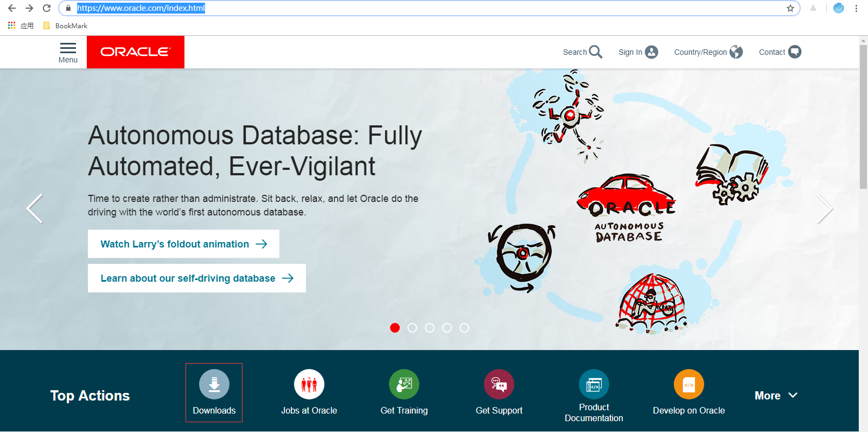Click the grey extension icon beside avatar

click(x=813, y=8)
